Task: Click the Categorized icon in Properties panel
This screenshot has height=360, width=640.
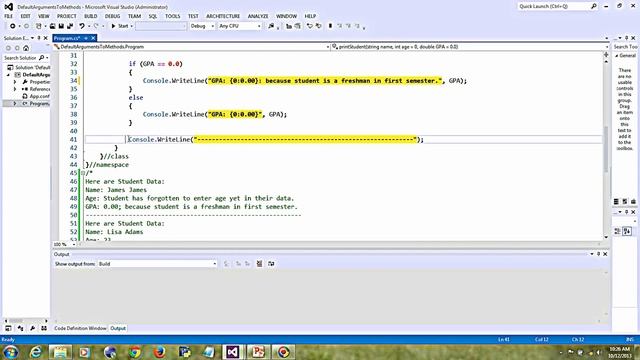Action: tap(618, 231)
